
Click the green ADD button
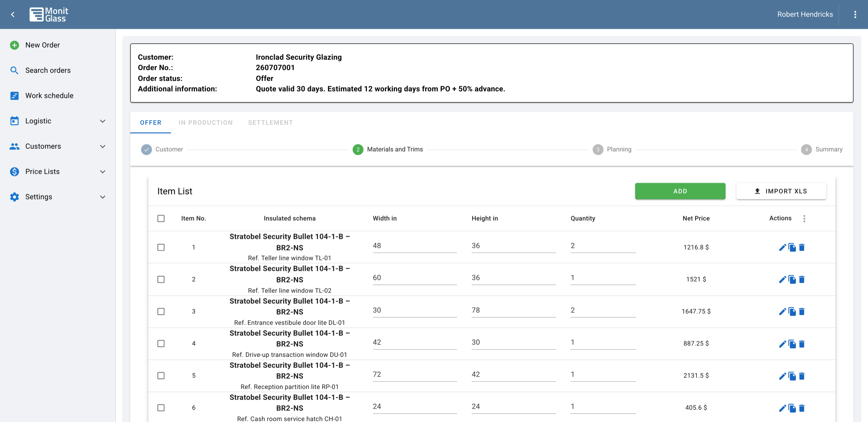680,191
